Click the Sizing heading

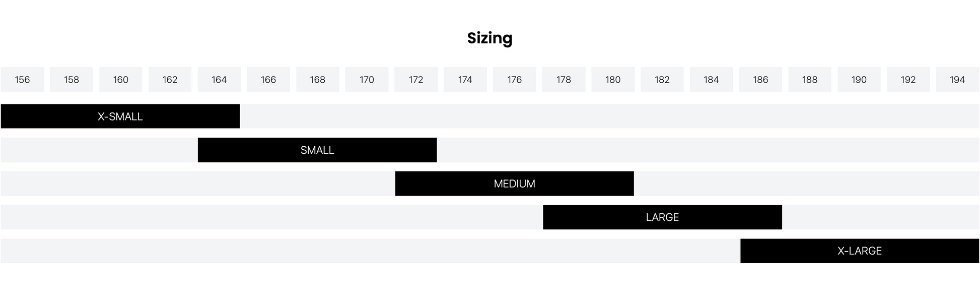point(489,38)
